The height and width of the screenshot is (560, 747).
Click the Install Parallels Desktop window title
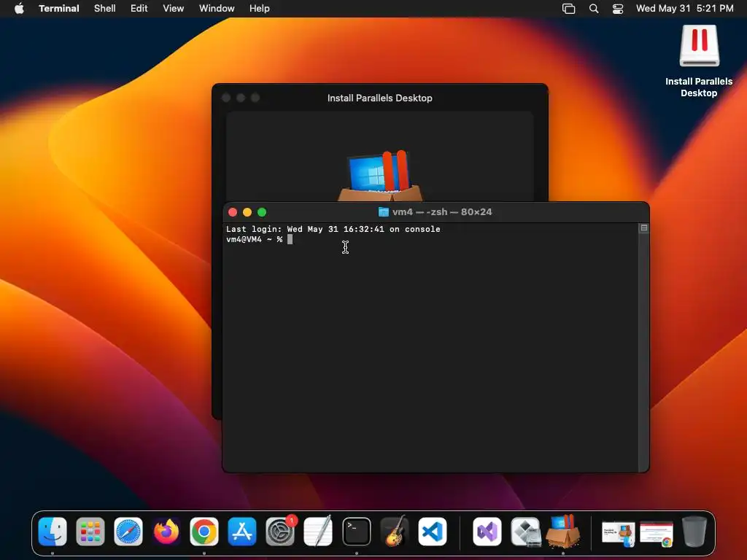pyautogui.click(x=379, y=98)
